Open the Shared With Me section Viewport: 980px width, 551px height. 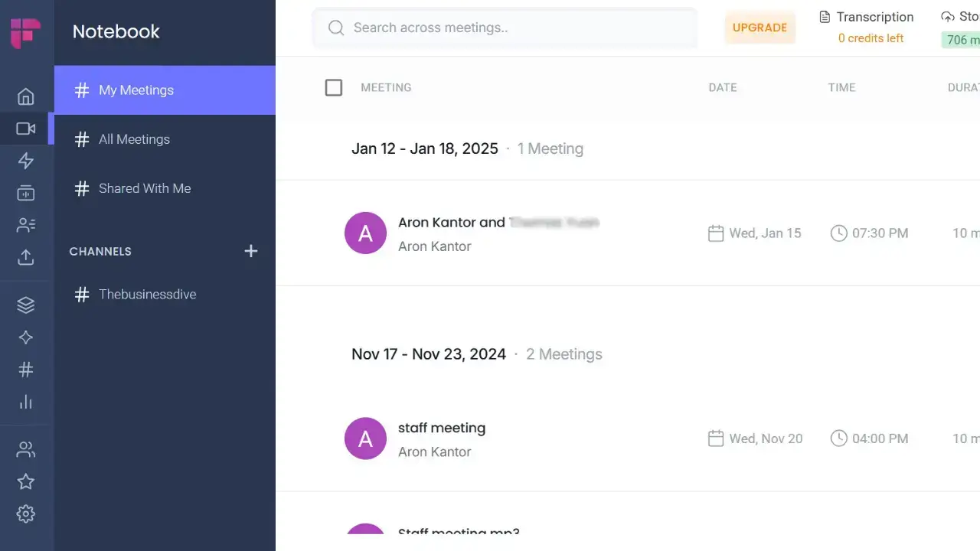pyautogui.click(x=144, y=188)
